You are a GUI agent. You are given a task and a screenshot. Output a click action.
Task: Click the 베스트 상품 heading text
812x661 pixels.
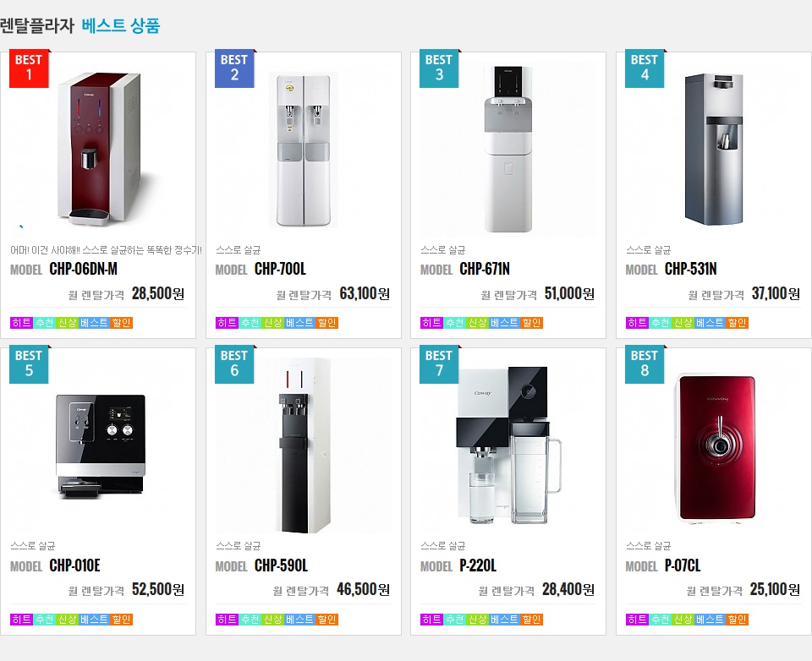(x=121, y=25)
